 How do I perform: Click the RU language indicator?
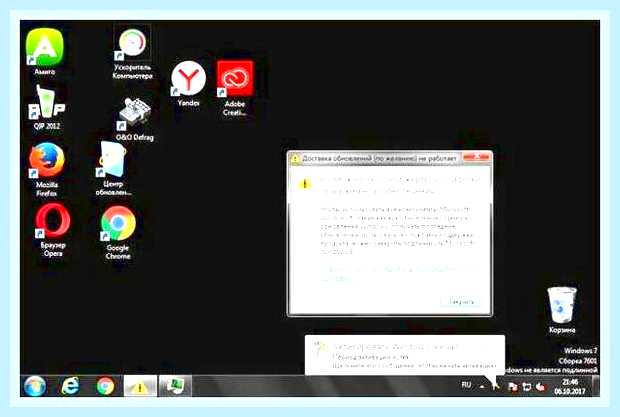[466, 385]
